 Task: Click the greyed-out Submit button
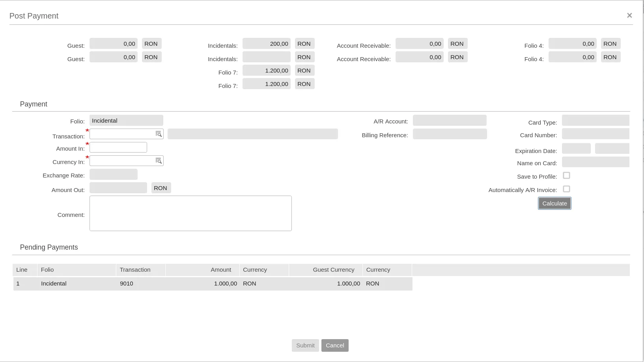(x=305, y=345)
